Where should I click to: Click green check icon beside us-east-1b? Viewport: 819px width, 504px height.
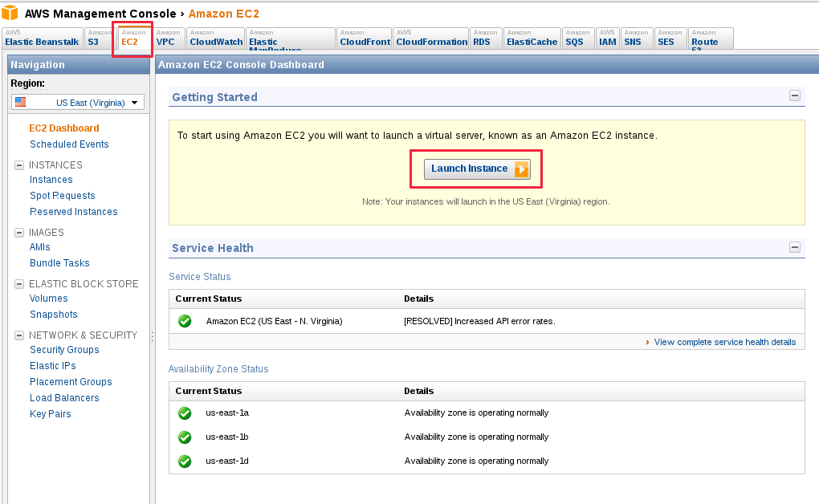185,437
